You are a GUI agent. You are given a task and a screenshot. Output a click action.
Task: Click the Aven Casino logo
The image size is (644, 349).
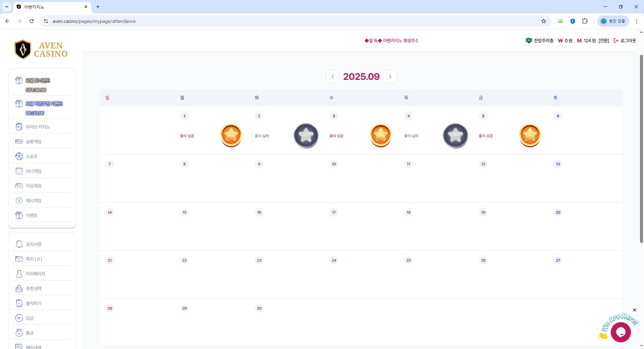(x=41, y=50)
